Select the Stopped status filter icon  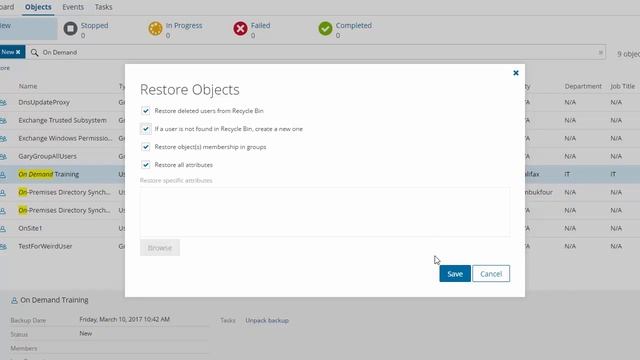click(x=70, y=29)
